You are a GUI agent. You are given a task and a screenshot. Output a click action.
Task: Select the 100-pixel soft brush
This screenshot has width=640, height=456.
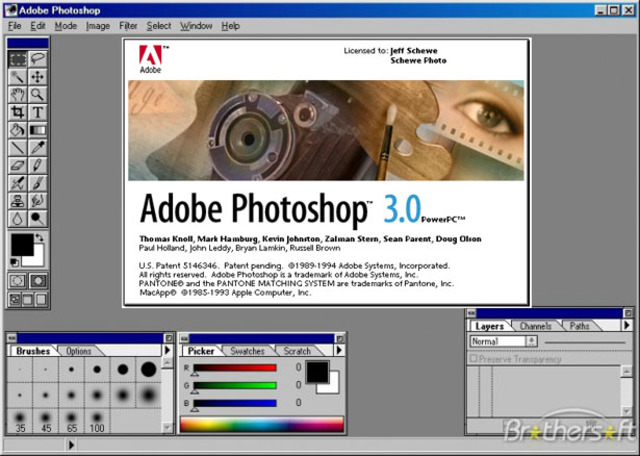point(97,422)
